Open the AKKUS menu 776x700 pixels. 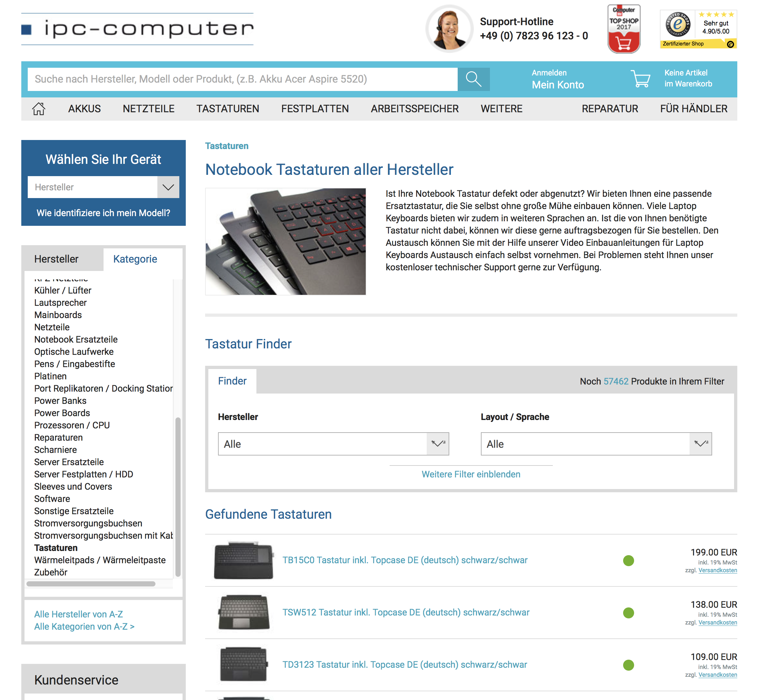[84, 109]
